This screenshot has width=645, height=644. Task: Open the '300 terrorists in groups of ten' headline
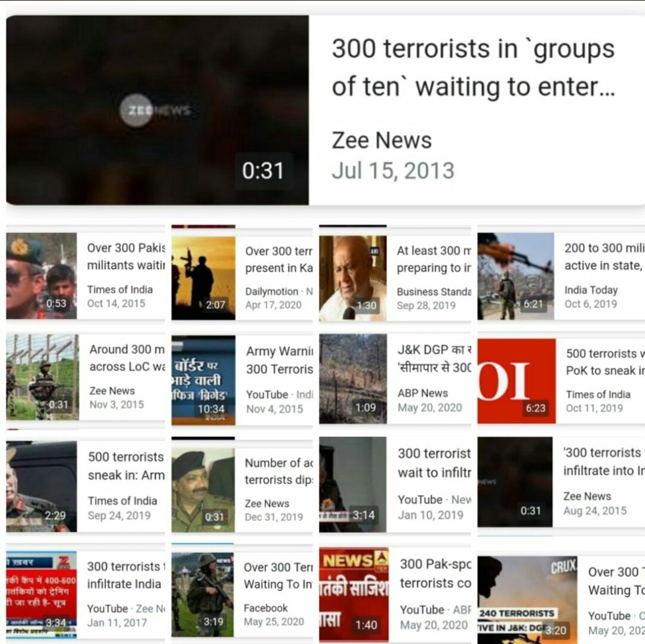tap(473, 67)
